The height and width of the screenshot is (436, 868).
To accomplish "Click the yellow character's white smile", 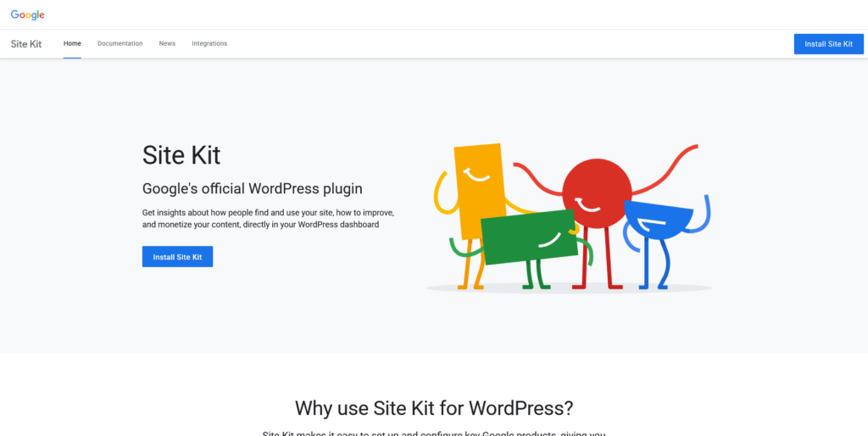I will click(476, 175).
